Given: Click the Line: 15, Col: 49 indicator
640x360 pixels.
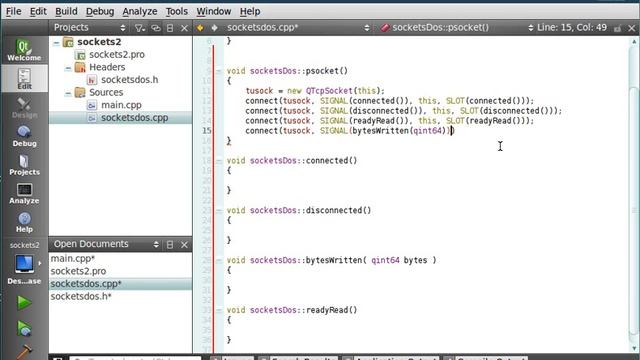Looking at the screenshot, I should pos(571,28).
